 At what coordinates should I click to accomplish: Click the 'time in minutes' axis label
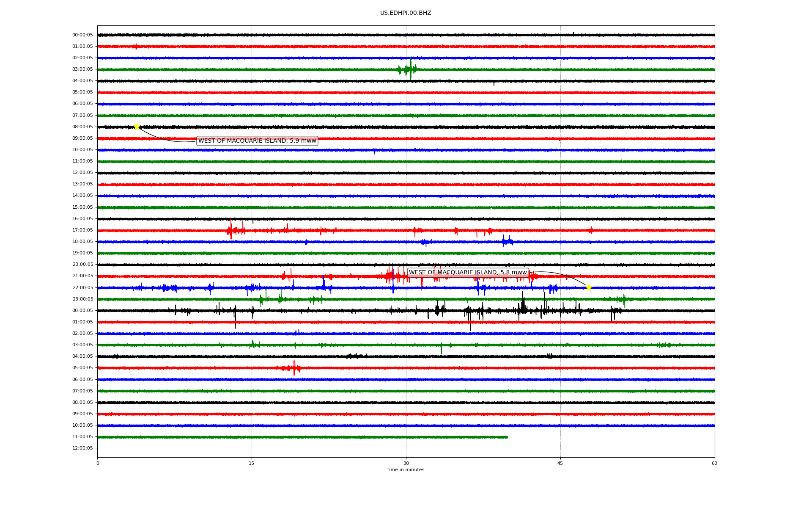coord(406,469)
